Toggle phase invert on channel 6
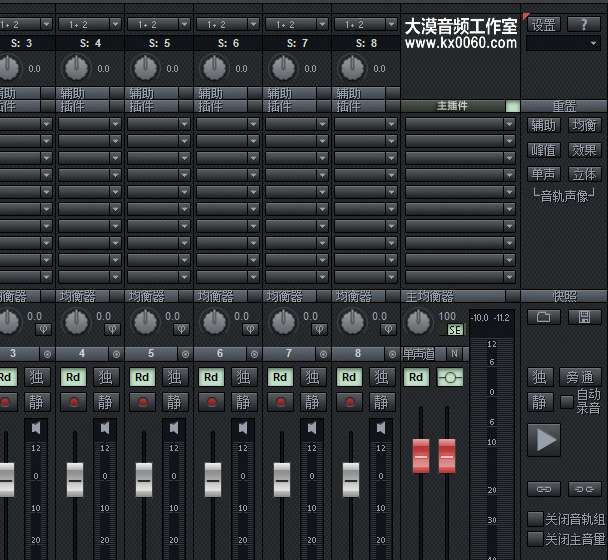Image resolution: width=608 pixels, height=560 pixels. pos(250,330)
